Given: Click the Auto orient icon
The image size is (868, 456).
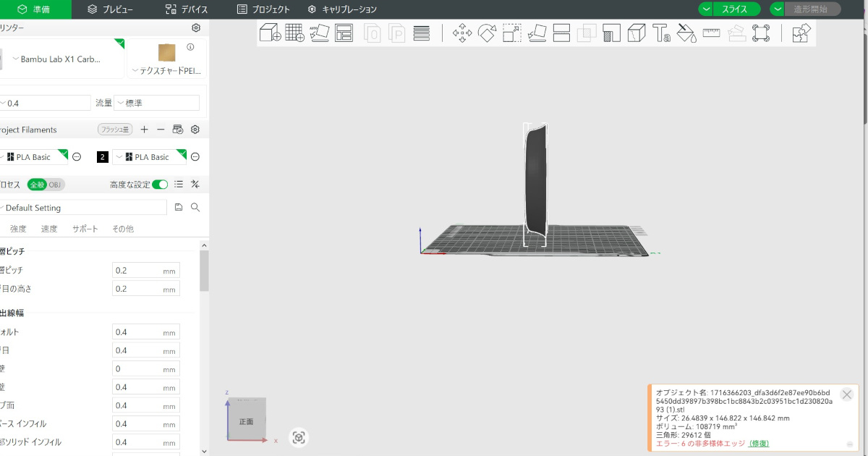Looking at the screenshot, I should (x=319, y=33).
